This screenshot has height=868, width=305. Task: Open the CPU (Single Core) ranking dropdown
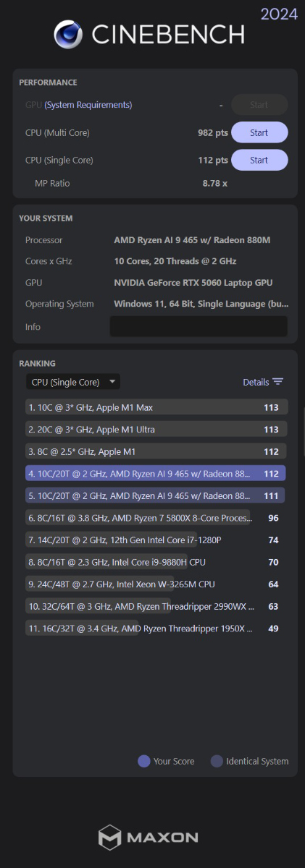click(73, 382)
